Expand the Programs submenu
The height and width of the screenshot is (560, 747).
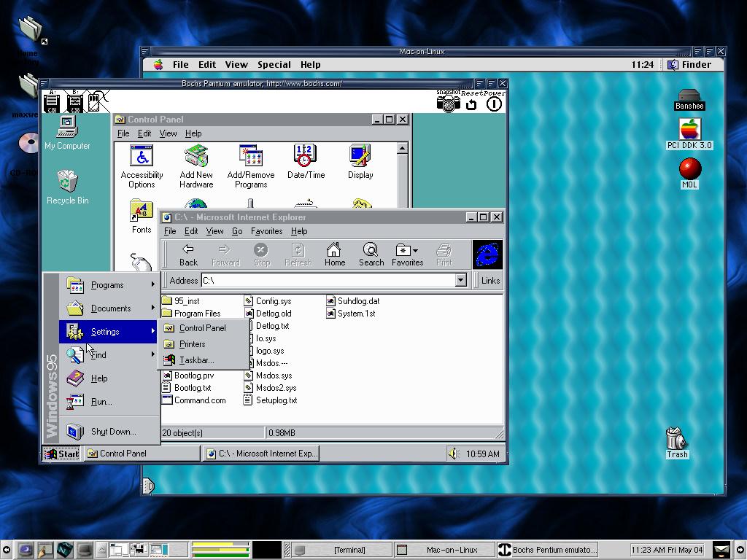(x=109, y=285)
